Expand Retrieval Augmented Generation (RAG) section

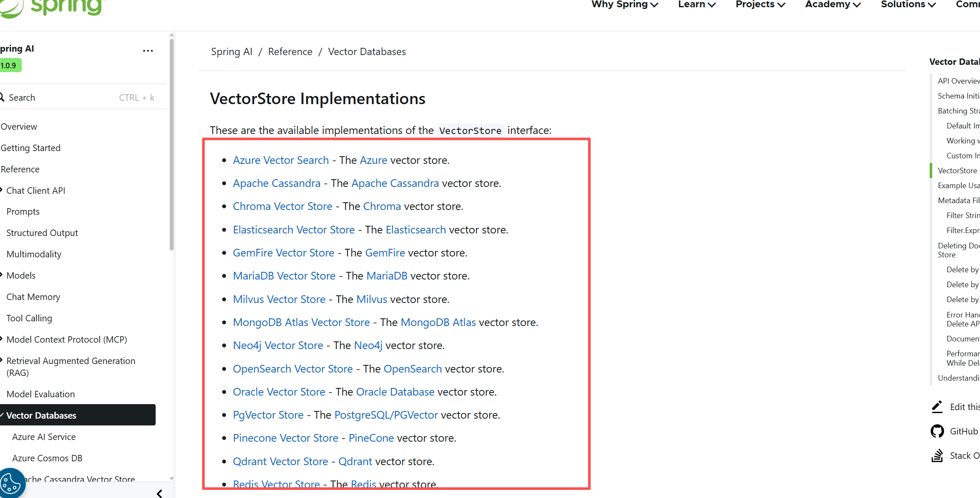click(x=1, y=360)
